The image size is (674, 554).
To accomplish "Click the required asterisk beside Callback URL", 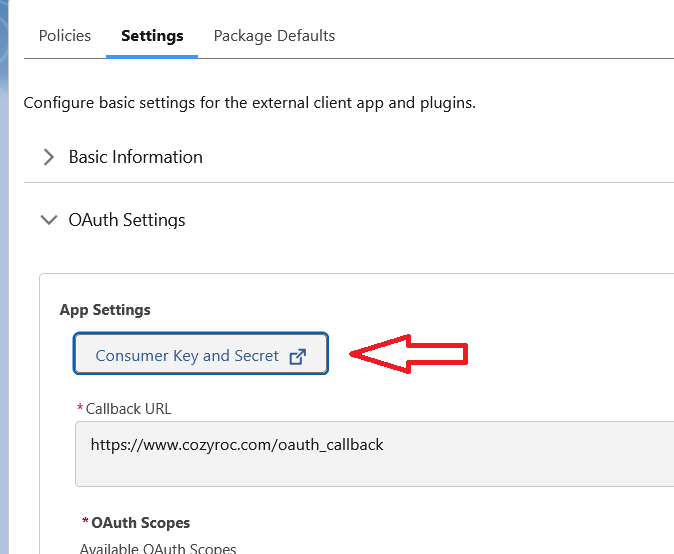I will point(80,409).
